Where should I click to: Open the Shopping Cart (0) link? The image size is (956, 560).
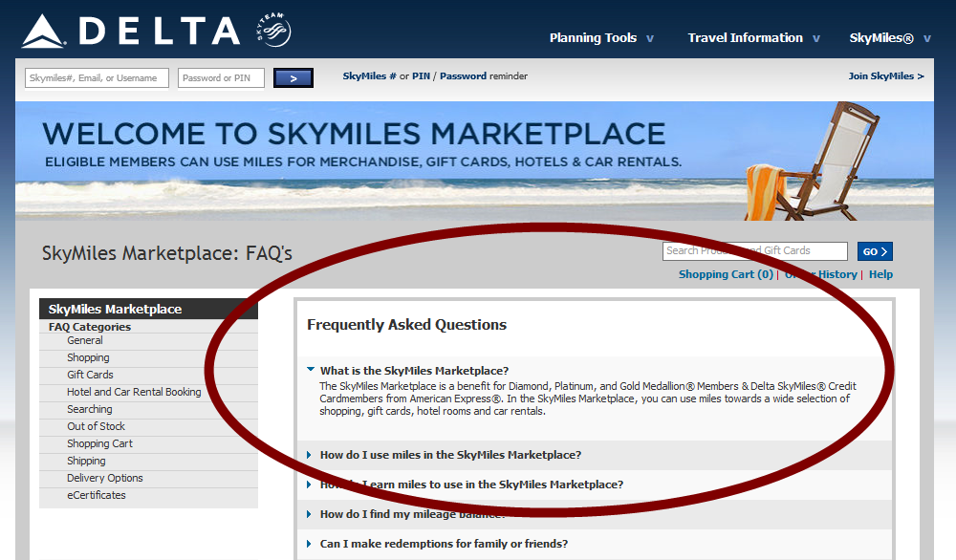[x=726, y=274]
